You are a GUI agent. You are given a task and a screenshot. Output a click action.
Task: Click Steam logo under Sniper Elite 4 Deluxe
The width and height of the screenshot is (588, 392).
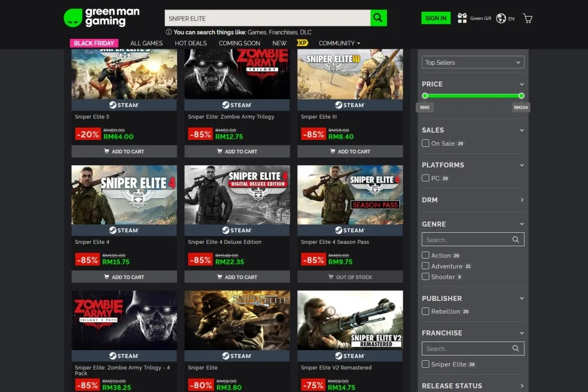tap(237, 230)
